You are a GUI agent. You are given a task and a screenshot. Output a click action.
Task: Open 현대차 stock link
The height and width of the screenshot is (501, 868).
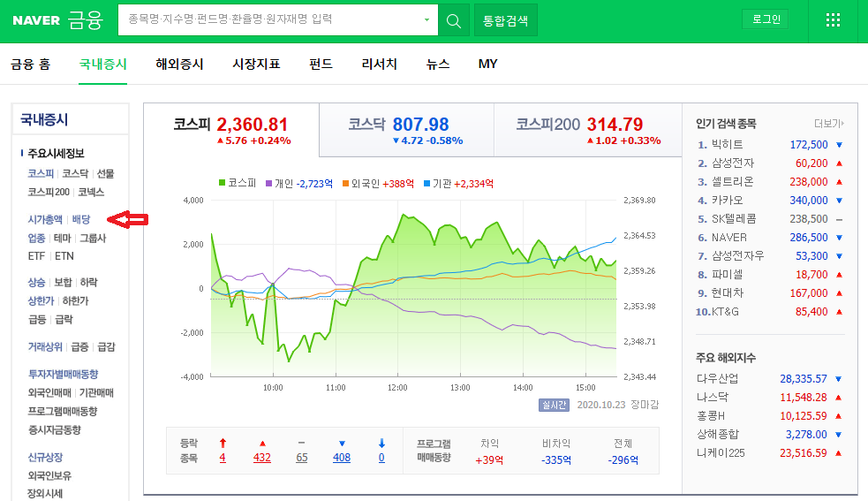click(x=727, y=293)
